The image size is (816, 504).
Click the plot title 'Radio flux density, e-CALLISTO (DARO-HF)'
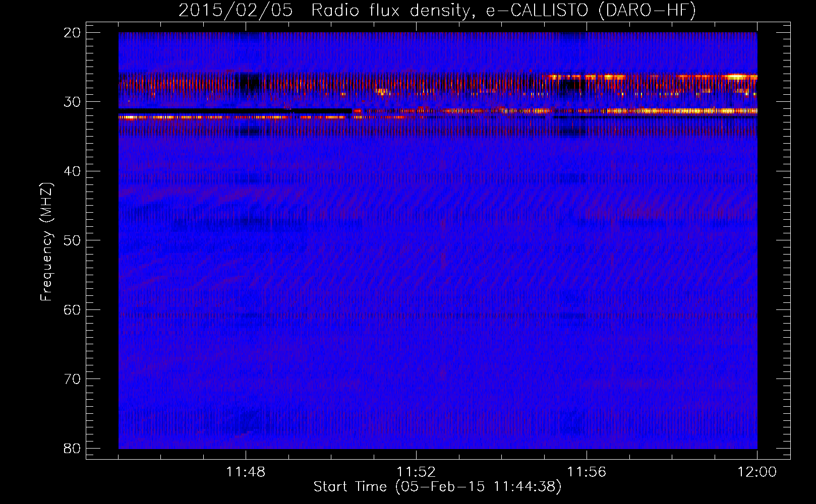pyautogui.click(x=503, y=11)
